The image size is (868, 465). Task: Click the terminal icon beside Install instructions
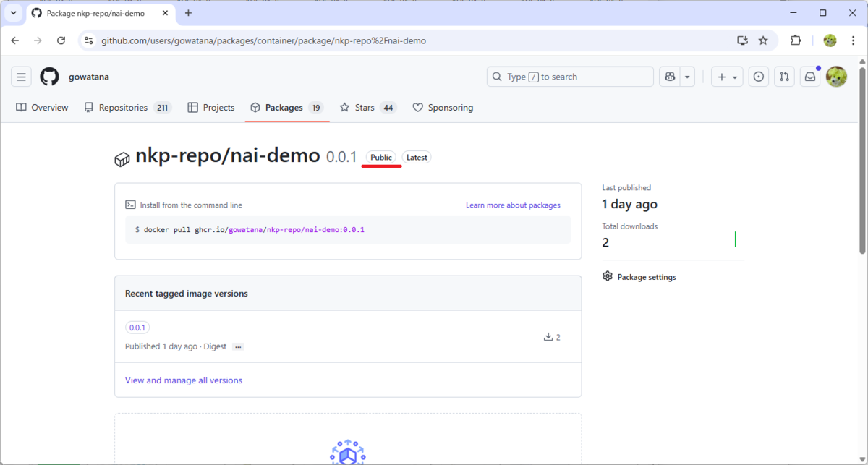pos(130,205)
